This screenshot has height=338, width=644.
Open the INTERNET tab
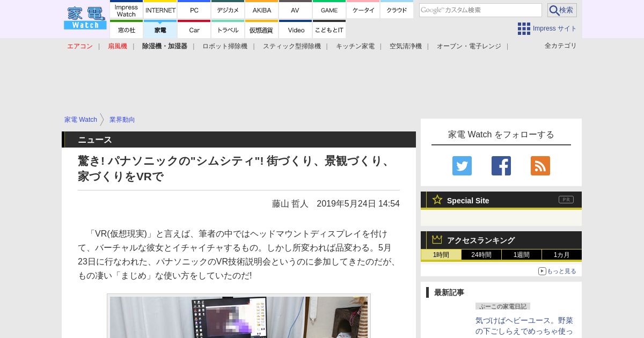[160, 10]
